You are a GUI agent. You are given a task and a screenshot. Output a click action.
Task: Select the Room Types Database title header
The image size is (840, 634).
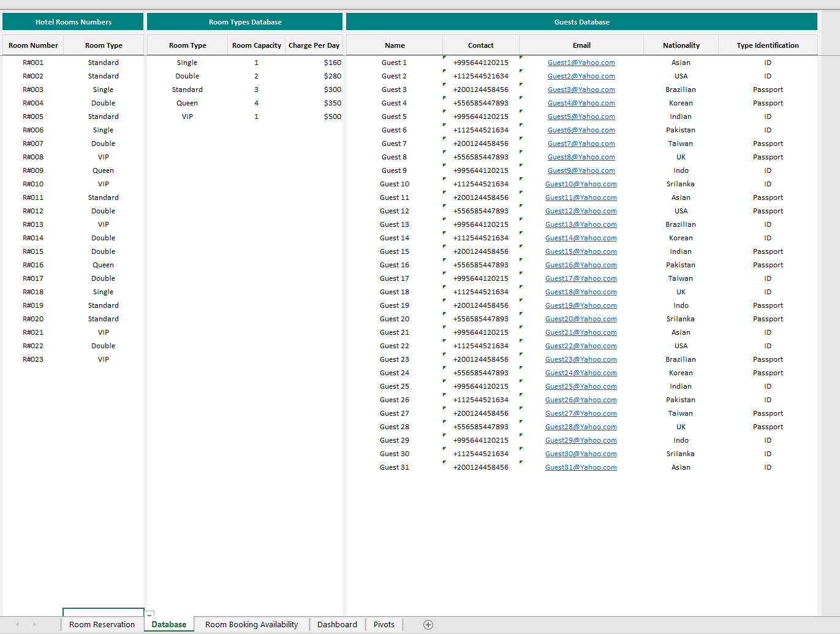[245, 22]
